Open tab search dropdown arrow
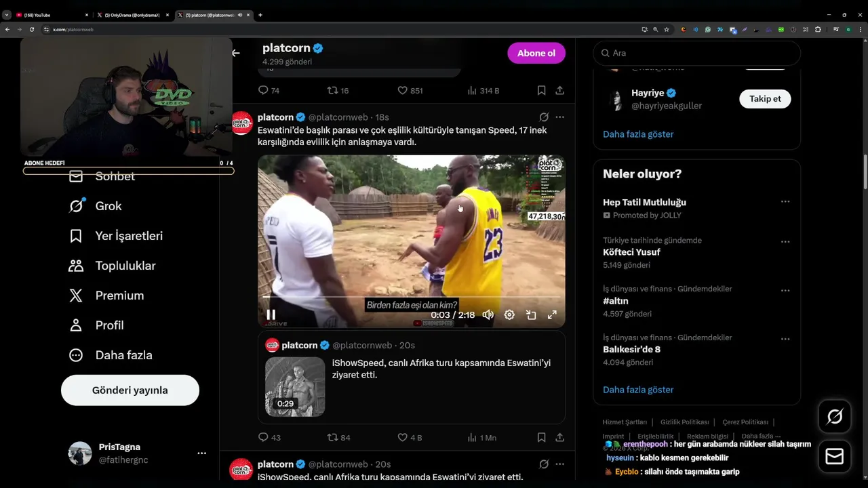Image resolution: width=868 pixels, height=488 pixels. click(x=6, y=15)
